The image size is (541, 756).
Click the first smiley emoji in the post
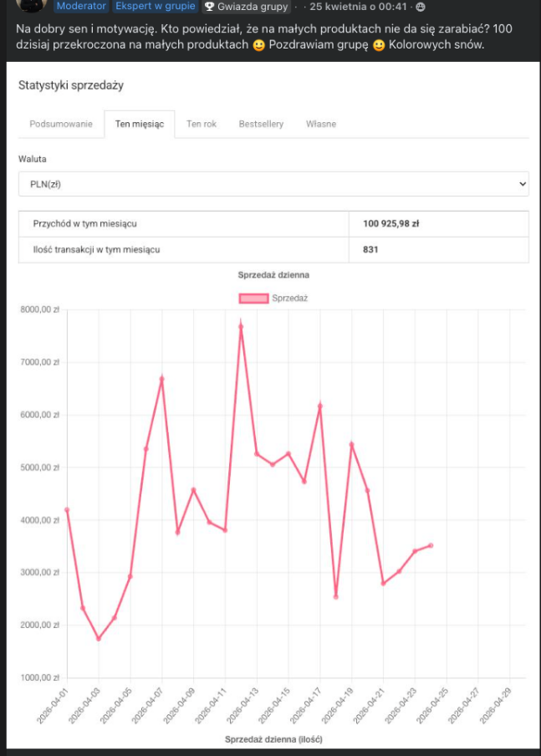259,45
